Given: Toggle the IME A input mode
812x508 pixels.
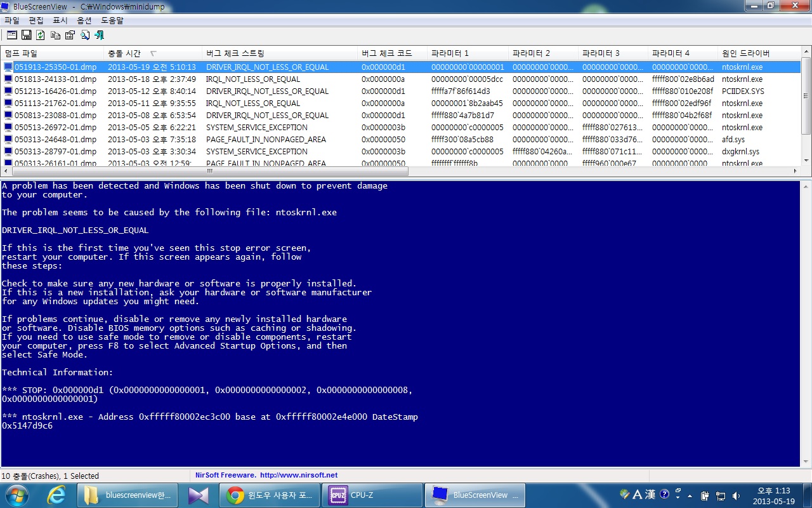Looking at the screenshot, I should 638,494.
